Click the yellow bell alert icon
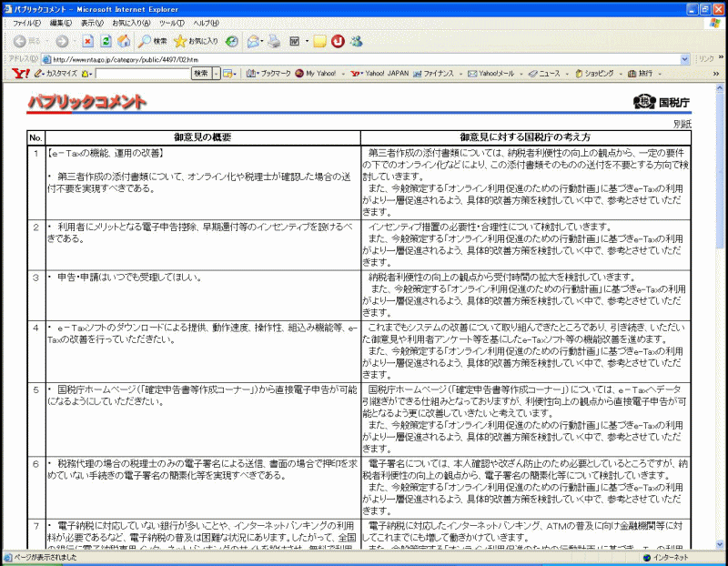Screen dimensions: 728x566 coord(85,74)
